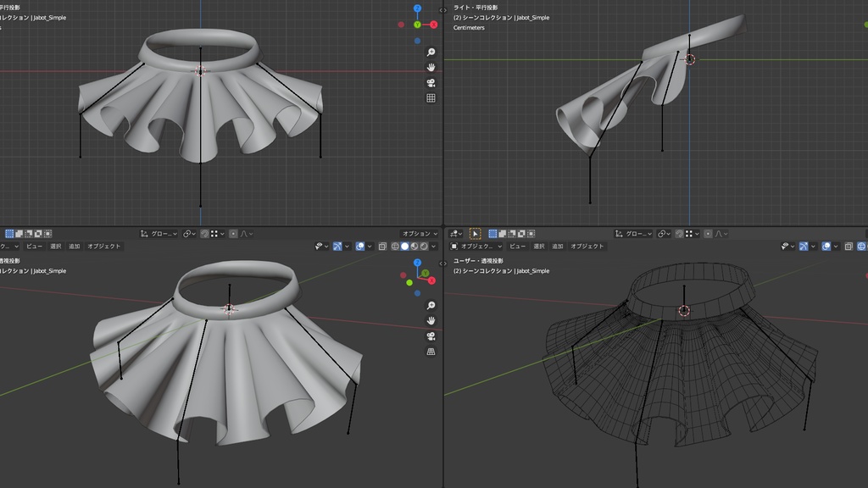Switch to wireframe viewport shading

(396, 246)
